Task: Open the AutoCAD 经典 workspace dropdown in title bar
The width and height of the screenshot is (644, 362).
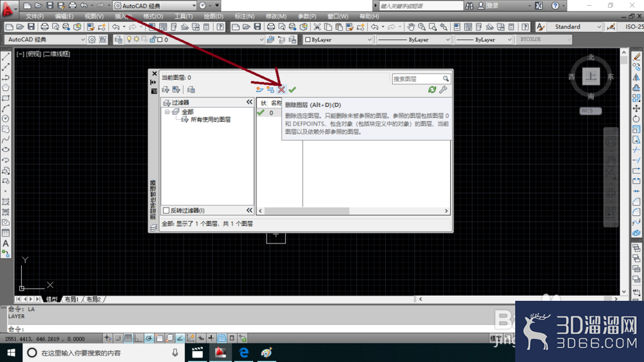Action: [x=155, y=6]
